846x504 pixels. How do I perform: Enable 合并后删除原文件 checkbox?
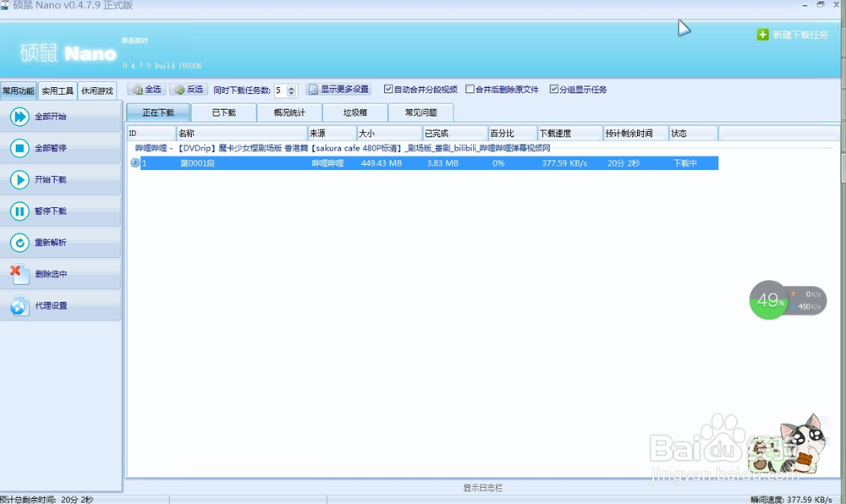point(470,89)
